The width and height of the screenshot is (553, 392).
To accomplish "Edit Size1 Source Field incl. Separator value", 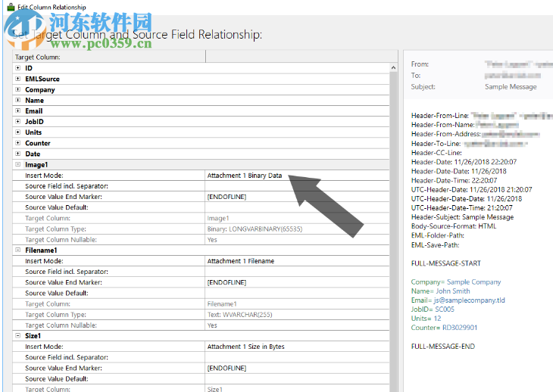I will [297, 357].
